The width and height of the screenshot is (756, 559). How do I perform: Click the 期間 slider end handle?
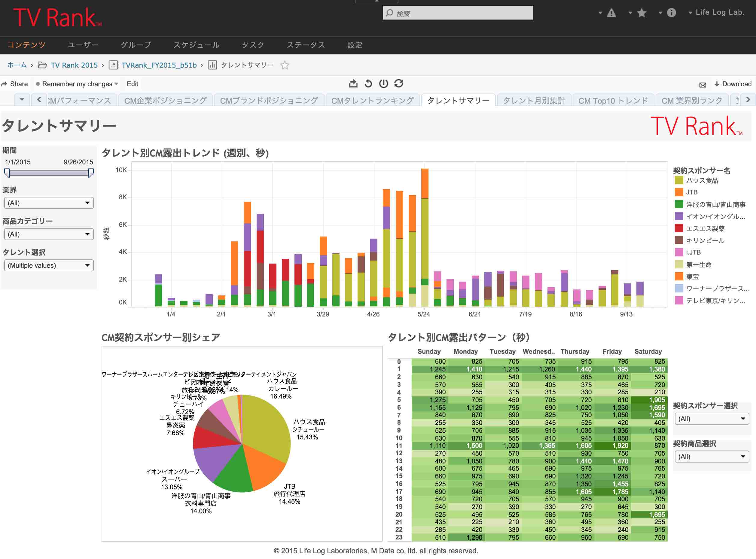point(91,173)
